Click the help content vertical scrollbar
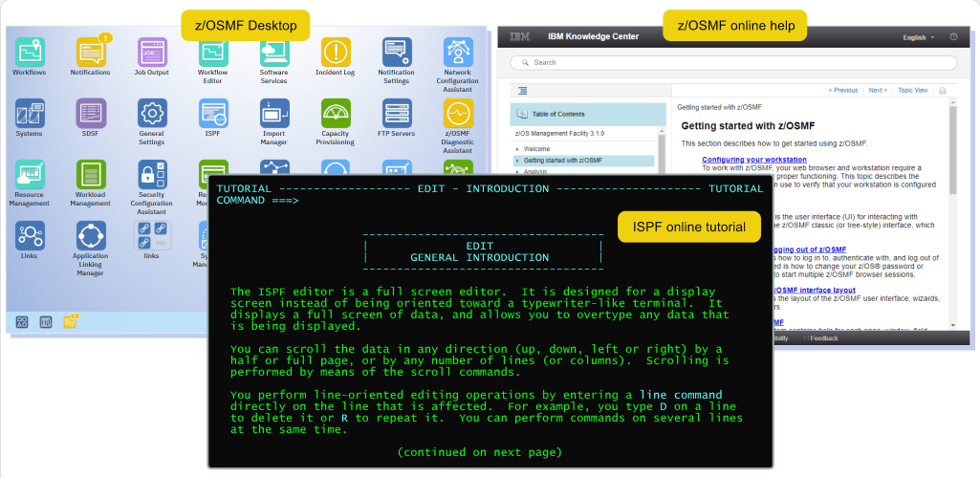This screenshot has width=980, height=478. [952, 150]
